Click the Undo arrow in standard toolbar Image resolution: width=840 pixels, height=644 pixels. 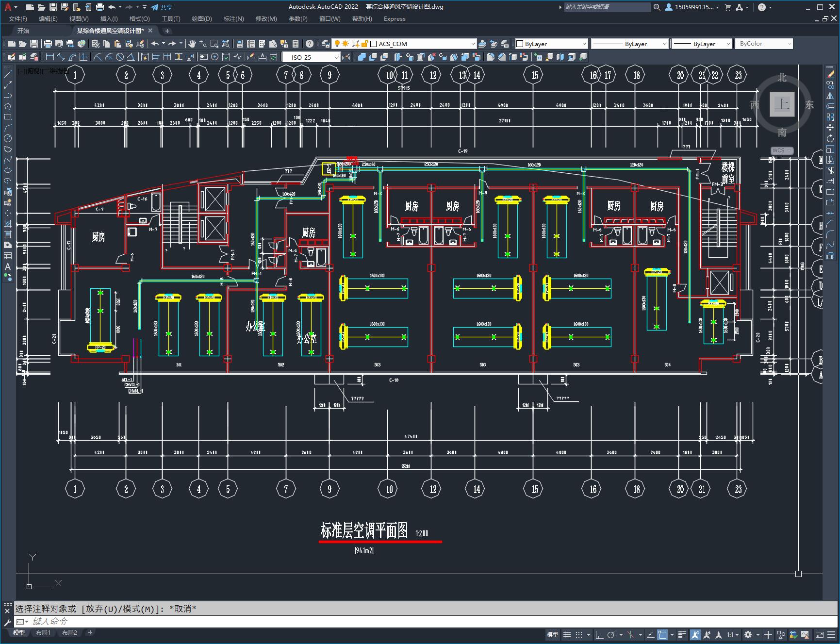pos(155,44)
